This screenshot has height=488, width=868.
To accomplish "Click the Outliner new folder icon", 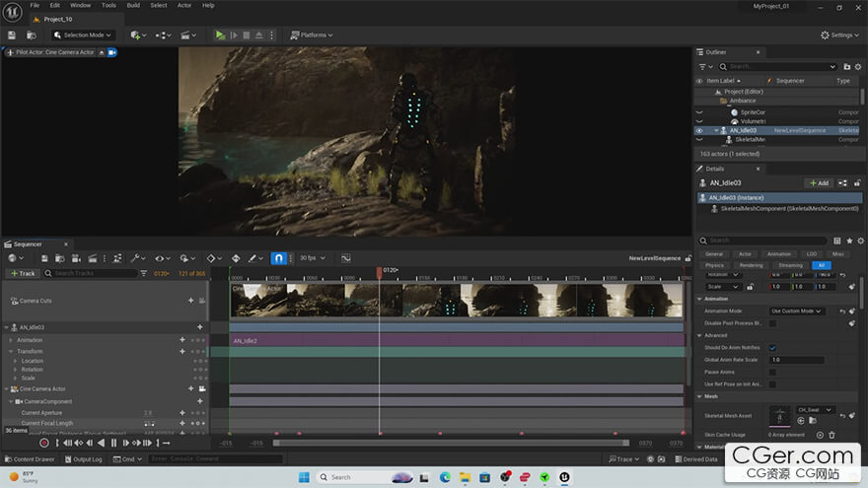I will point(847,67).
